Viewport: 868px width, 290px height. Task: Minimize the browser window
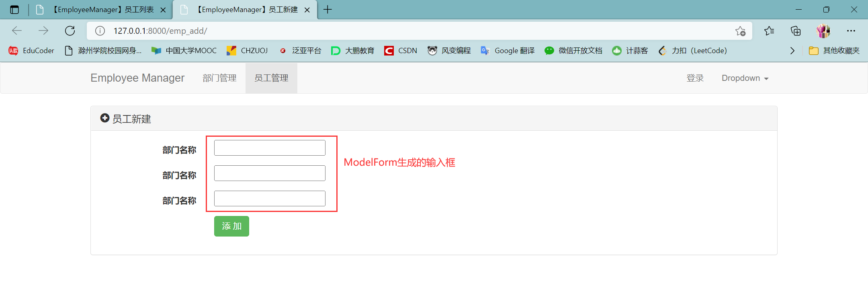pos(798,10)
